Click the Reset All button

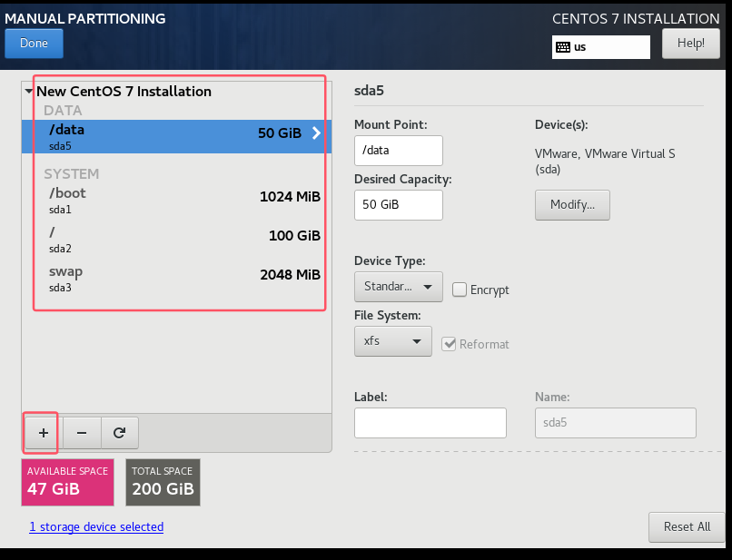[x=687, y=526]
